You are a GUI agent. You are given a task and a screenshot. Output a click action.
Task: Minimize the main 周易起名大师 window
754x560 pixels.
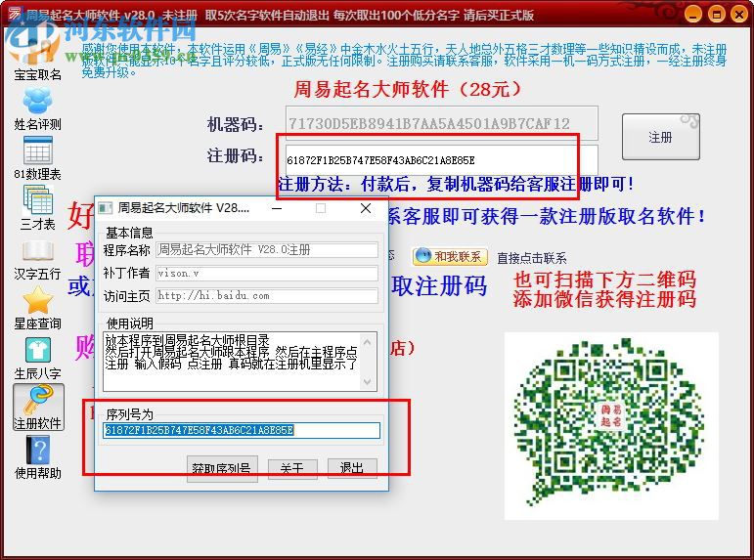coord(693,14)
